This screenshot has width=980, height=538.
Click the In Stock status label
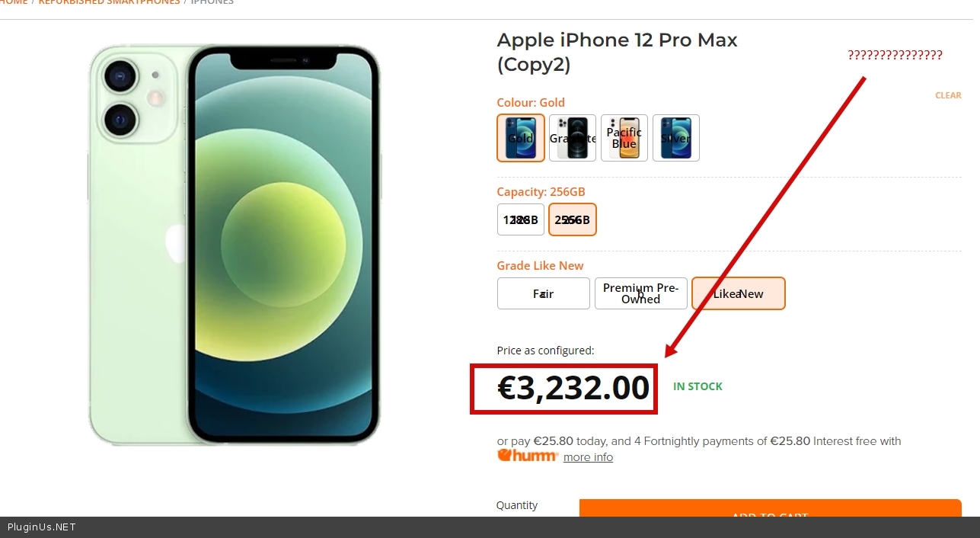tap(697, 386)
